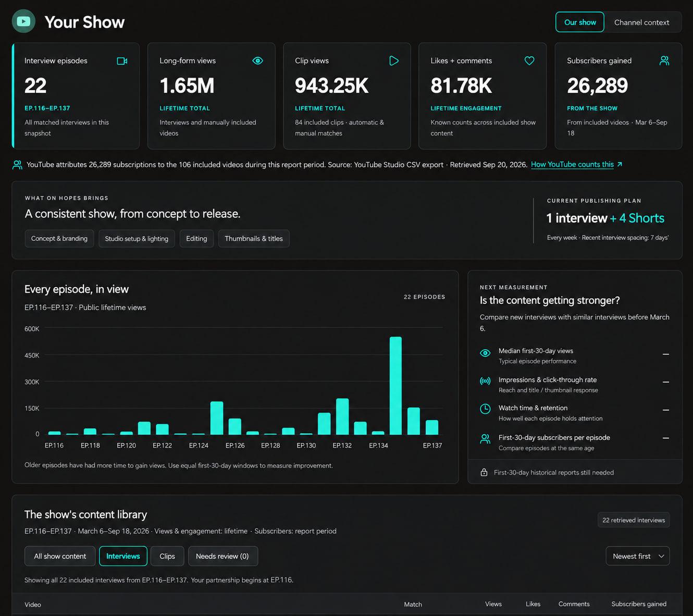
Task: Click the Subscribers gained column header
Action: 639,604
